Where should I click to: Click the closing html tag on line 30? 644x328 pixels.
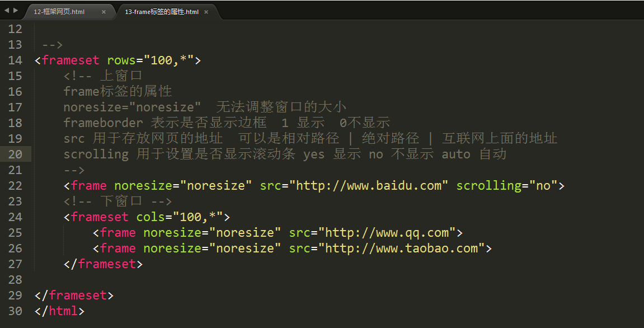click(x=59, y=311)
